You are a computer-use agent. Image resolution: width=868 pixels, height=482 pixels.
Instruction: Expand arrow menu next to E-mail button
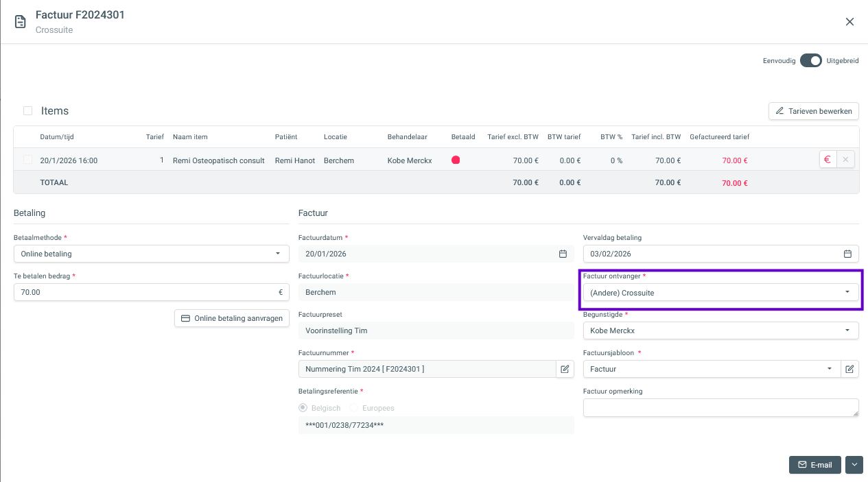point(854,464)
